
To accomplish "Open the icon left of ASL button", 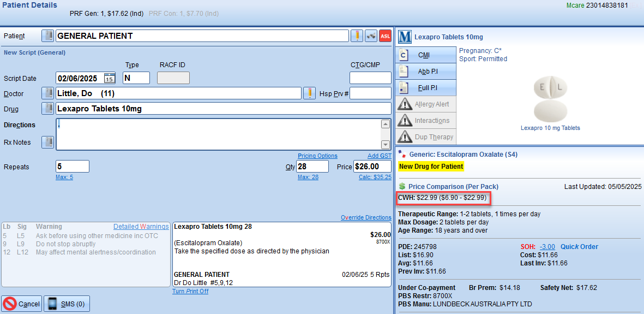I will point(371,36).
